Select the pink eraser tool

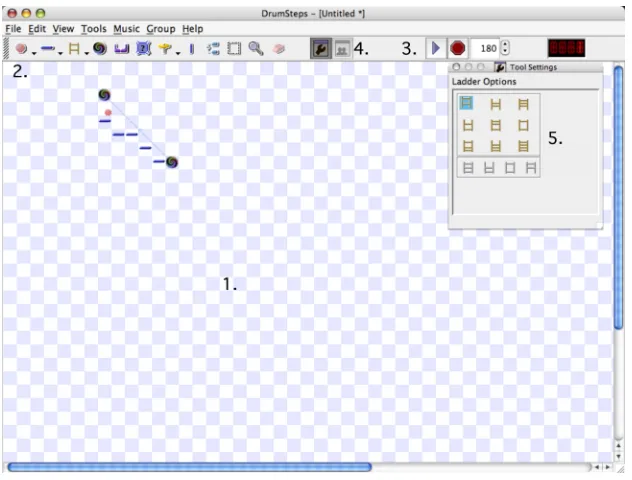(279, 49)
